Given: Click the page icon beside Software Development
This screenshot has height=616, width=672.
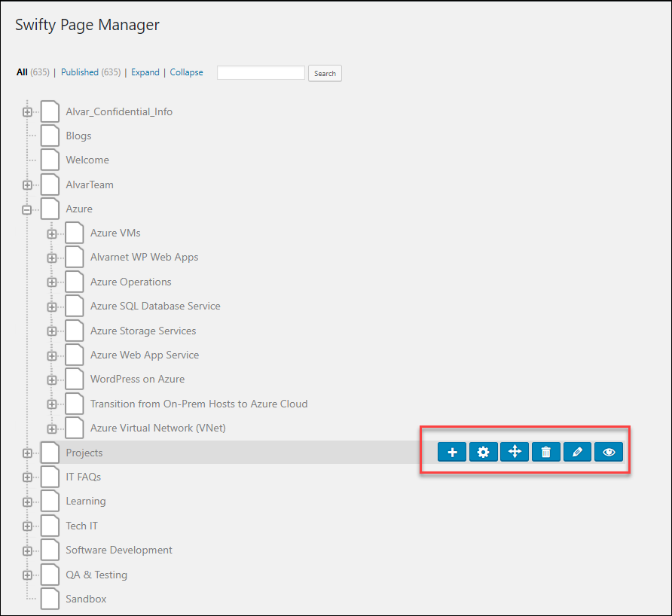Looking at the screenshot, I should click(x=50, y=550).
